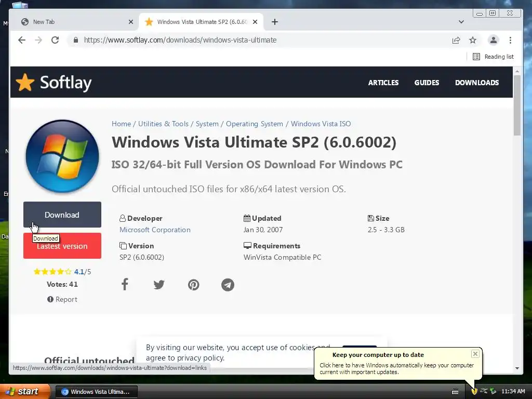Close the New Tab tab

(131, 22)
